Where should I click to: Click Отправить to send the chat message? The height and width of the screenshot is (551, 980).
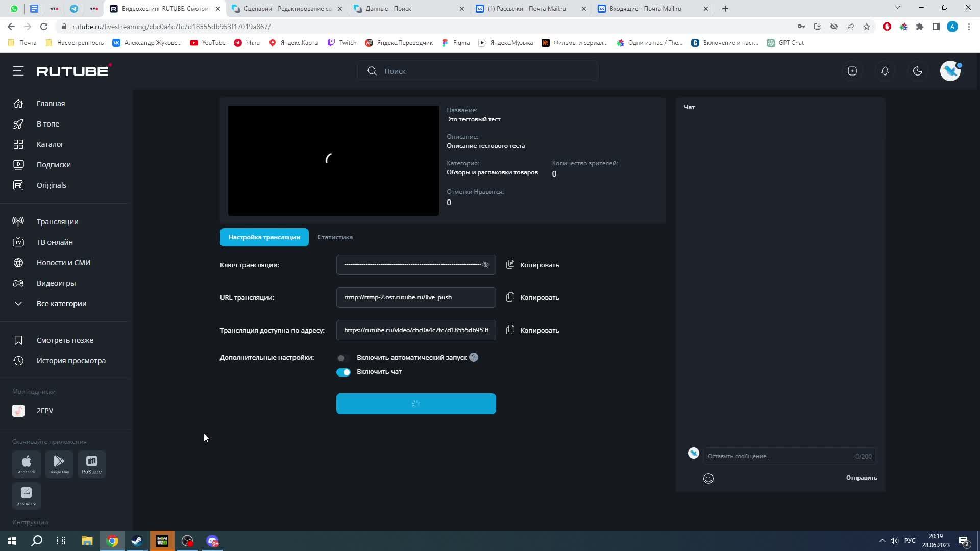(x=861, y=478)
